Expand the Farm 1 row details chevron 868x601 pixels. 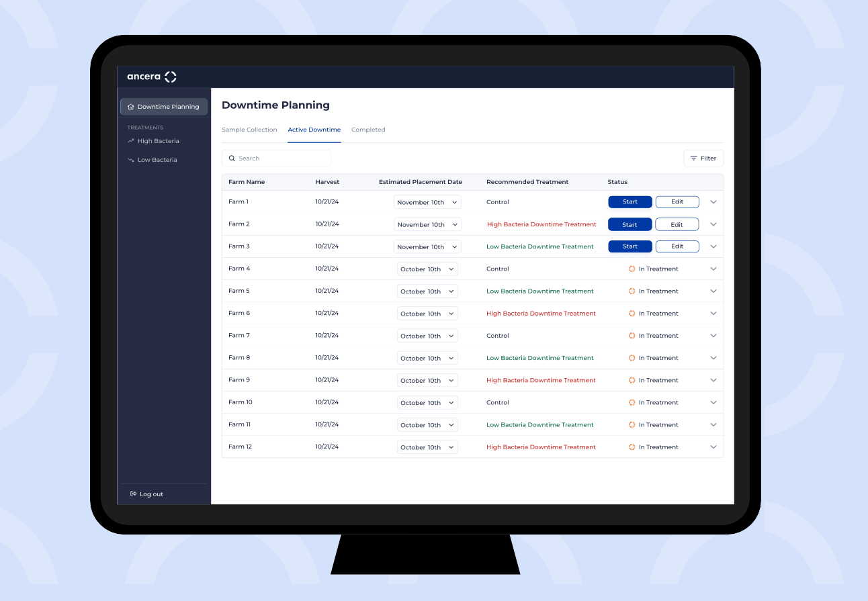(x=713, y=201)
